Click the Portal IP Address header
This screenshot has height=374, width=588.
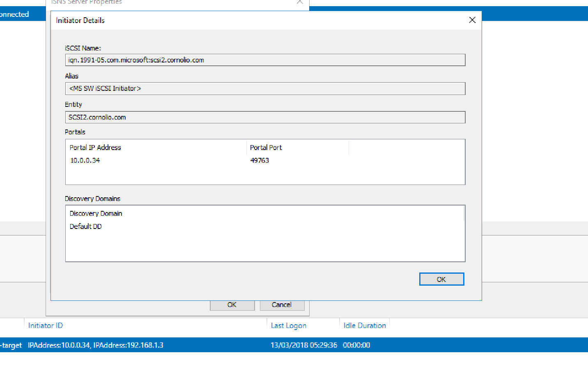point(95,147)
